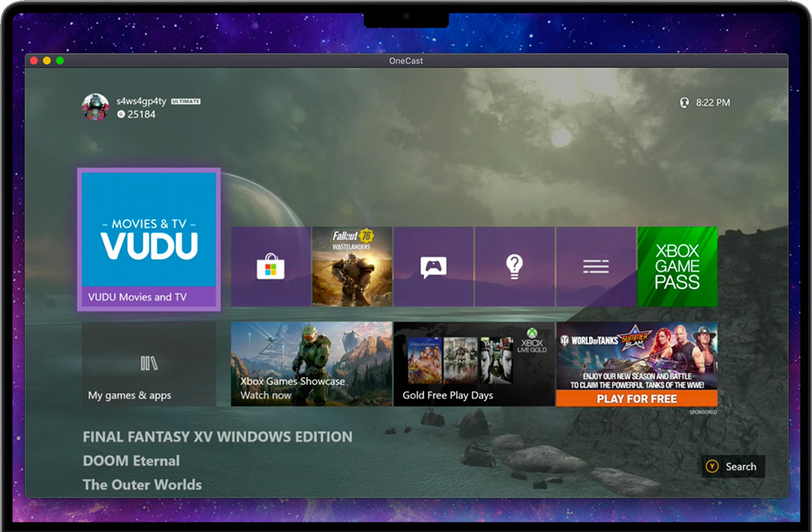Open the Xbox Game Pass tile
The height and width of the screenshot is (532, 812).
tap(677, 266)
